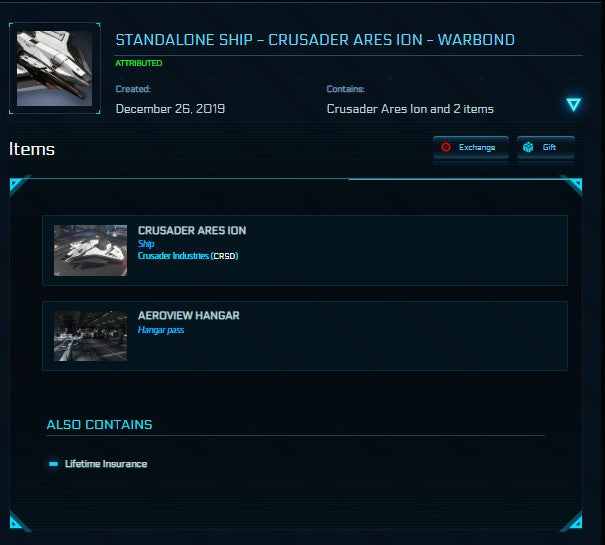Screen dimensions: 605x545
Task: Click the blue Gift box icon
Action: click(528, 148)
